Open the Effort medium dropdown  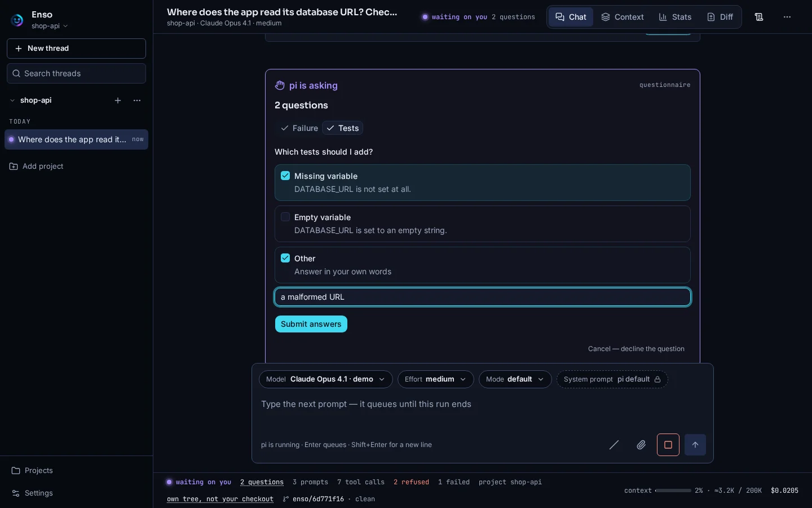pyautogui.click(x=435, y=379)
